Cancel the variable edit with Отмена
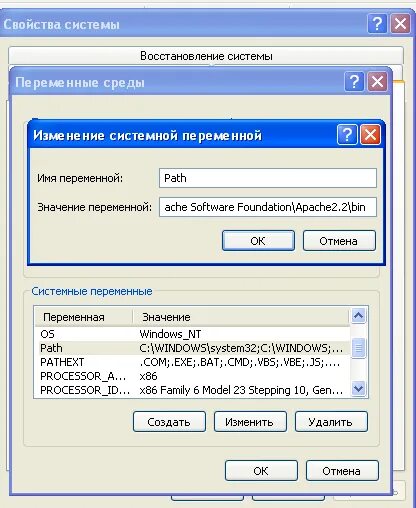This screenshot has width=416, height=508. [x=339, y=241]
